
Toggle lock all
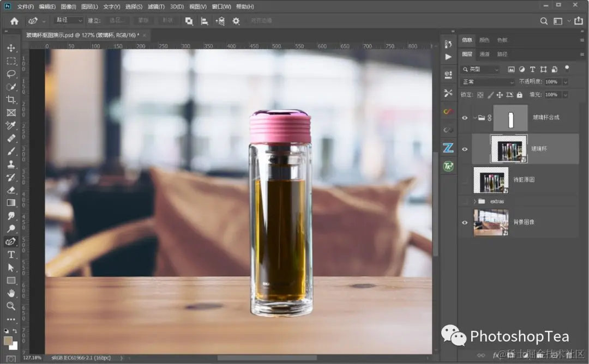point(520,95)
